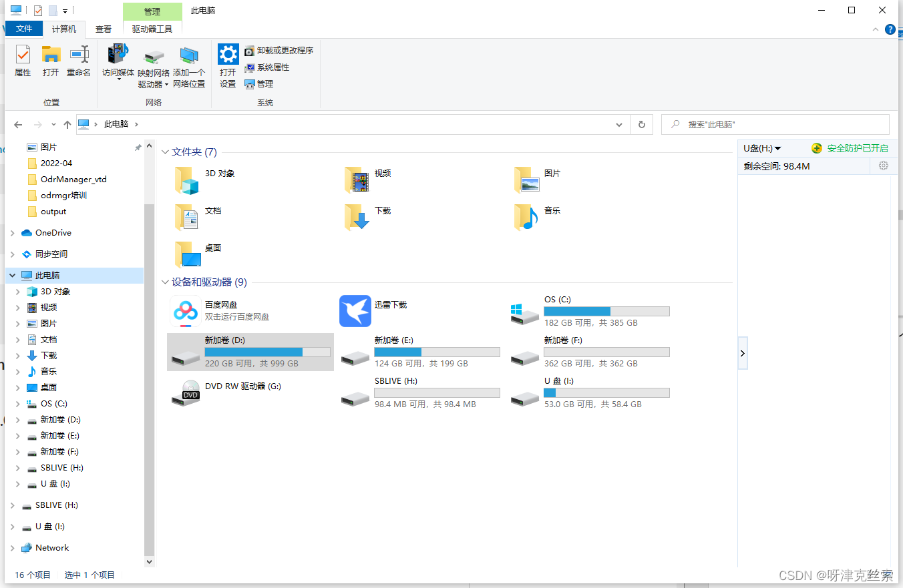Select 2022-04 folder in navigation pane
This screenshot has height=588, width=903.
pos(56,164)
